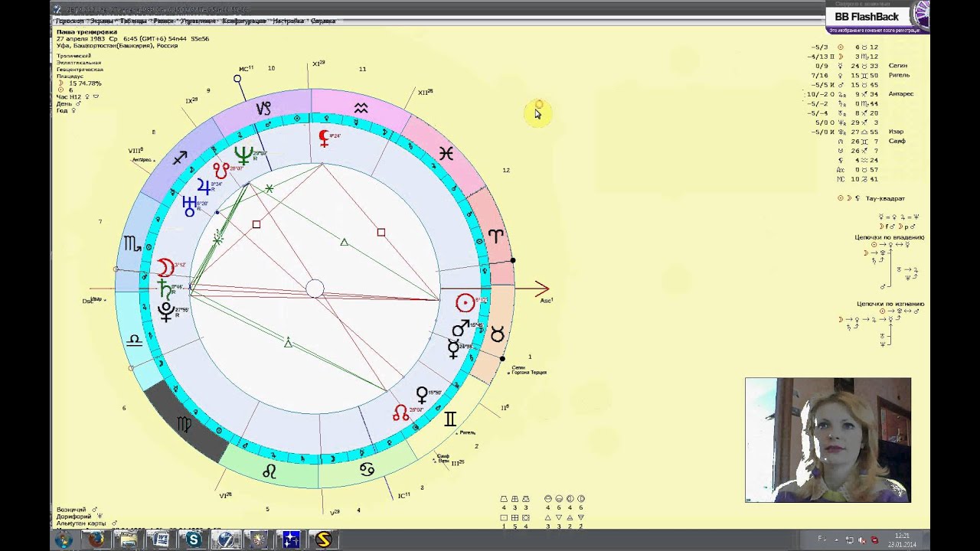Click the Цепочки по владению heading
Screen dimensions: 980x551
pos(890,237)
